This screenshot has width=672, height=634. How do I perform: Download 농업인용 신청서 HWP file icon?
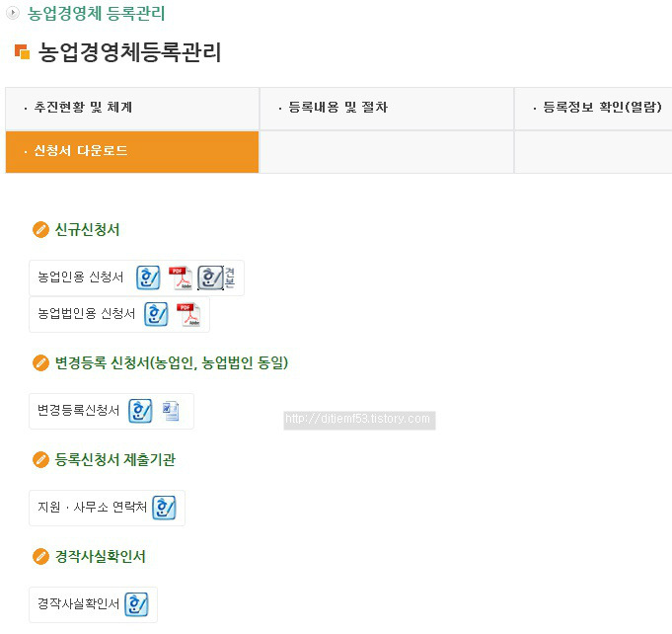148,277
